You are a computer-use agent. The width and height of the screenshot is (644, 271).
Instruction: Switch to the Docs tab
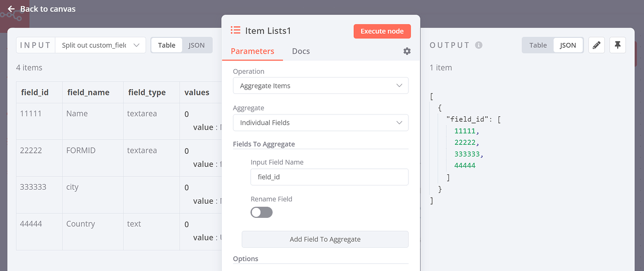pyautogui.click(x=301, y=51)
